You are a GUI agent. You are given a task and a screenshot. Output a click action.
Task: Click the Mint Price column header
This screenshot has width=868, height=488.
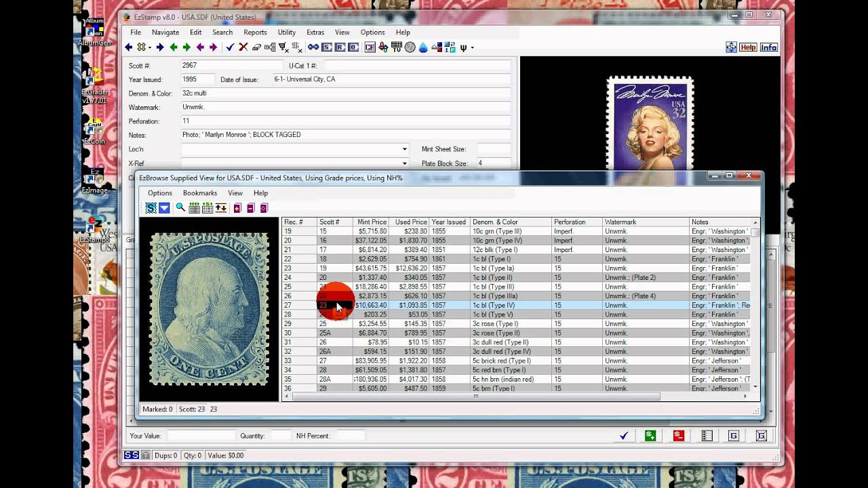370,222
